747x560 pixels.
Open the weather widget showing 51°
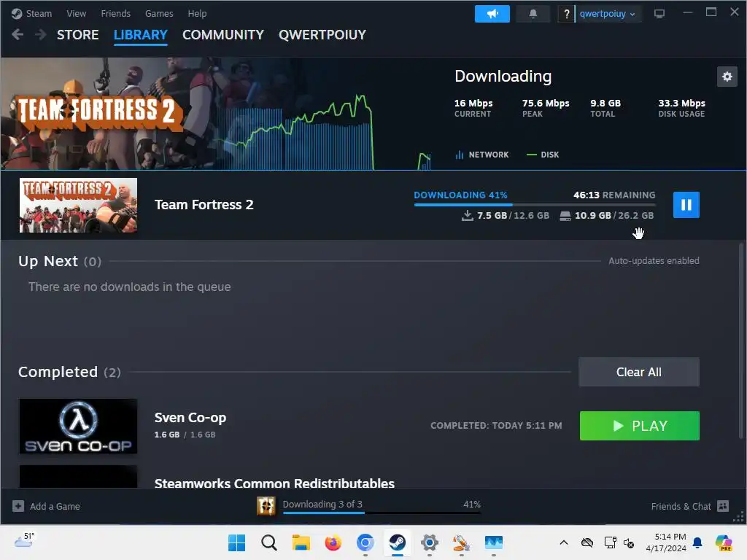click(x=24, y=540)
